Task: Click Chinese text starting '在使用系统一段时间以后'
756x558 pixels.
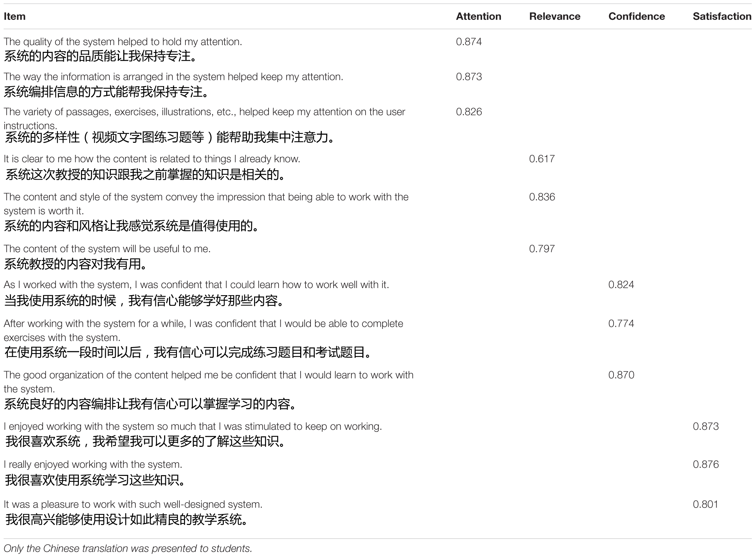Action: 188,352
